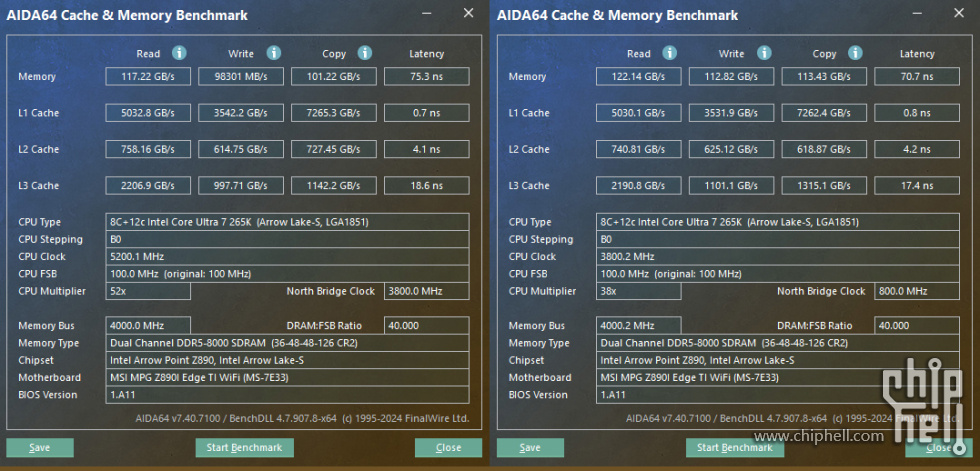Screen dimensions: 980x471
Task: Select L3 Cache write 1101.1 GB/s
Action: coord(731,186)
